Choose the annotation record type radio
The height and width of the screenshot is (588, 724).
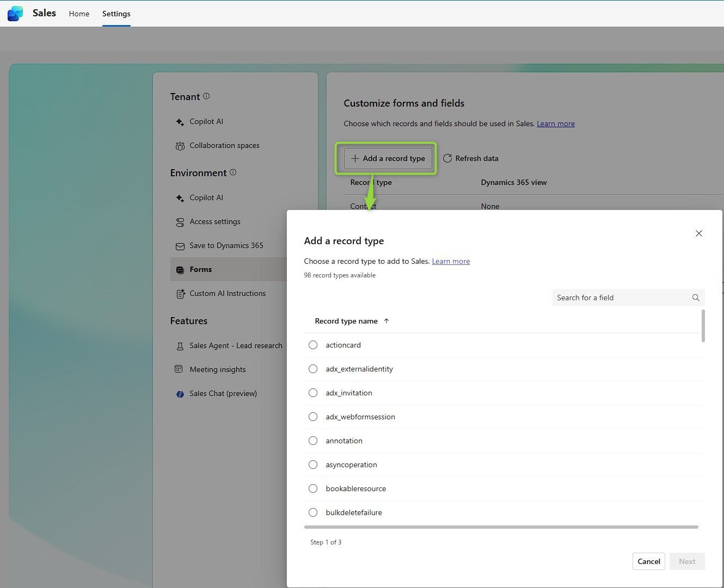[x=313, y=441]
